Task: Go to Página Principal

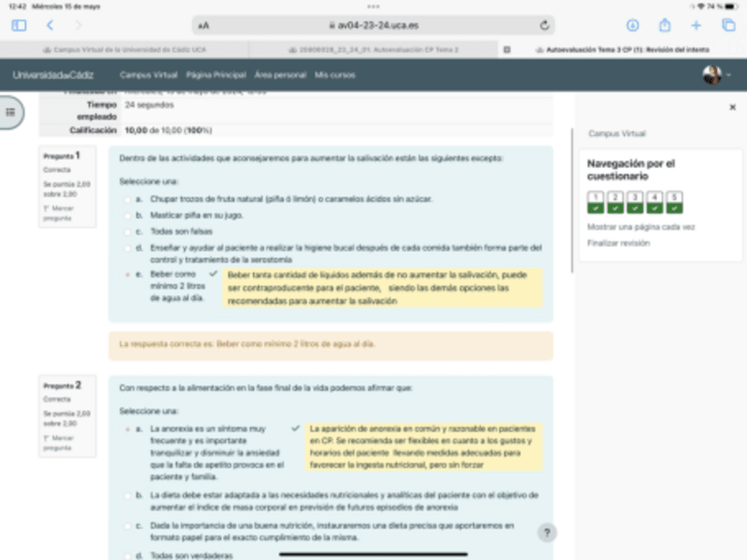Action: [216, 75]
